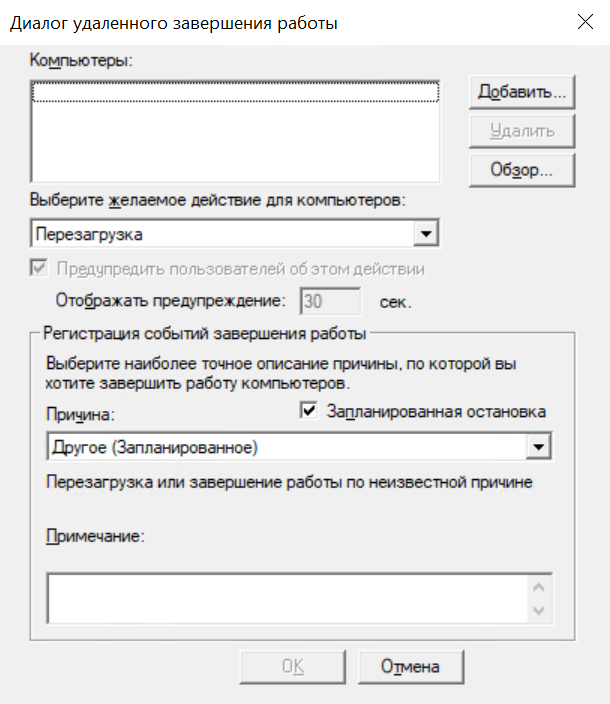Click the down arrow of the note scrollbar
The width and height of the screenshot is (610, 704).
point(540,610)
